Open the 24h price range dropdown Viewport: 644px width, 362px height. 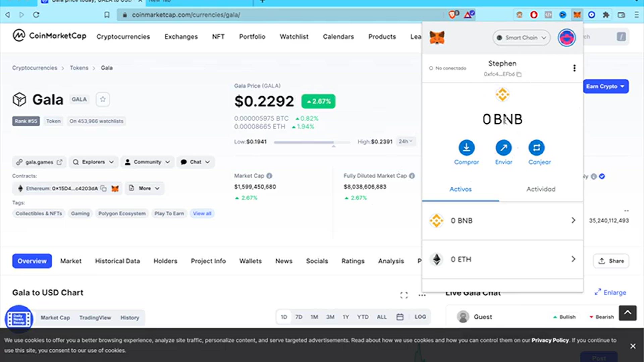pyautogui.click(x=406, y=141)
